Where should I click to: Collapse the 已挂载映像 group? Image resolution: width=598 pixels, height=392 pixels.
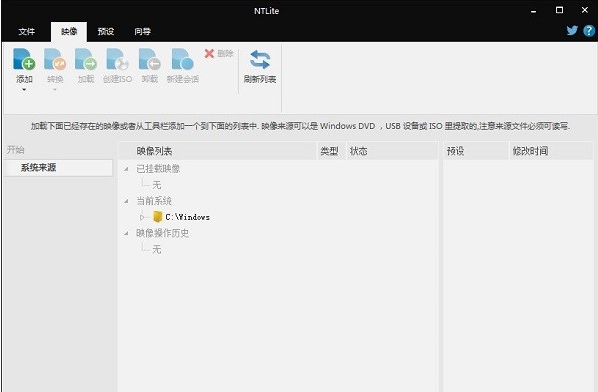[126, 169]
